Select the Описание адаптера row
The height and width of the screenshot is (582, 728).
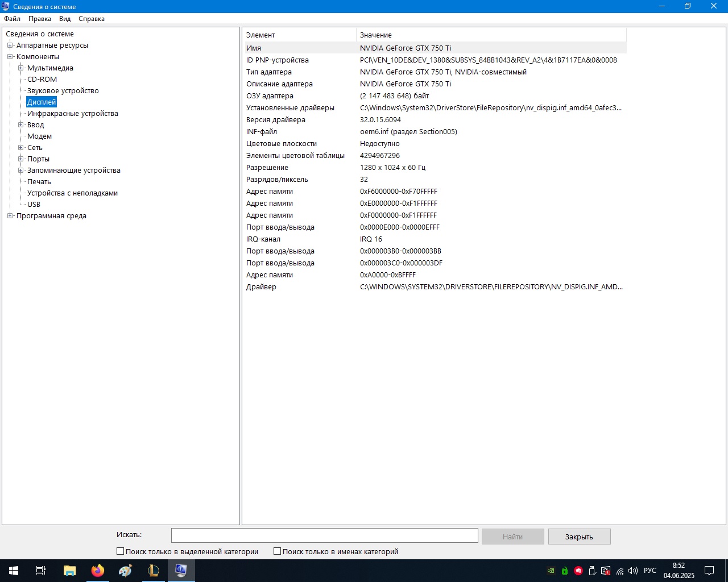click(x=436, y=84)
